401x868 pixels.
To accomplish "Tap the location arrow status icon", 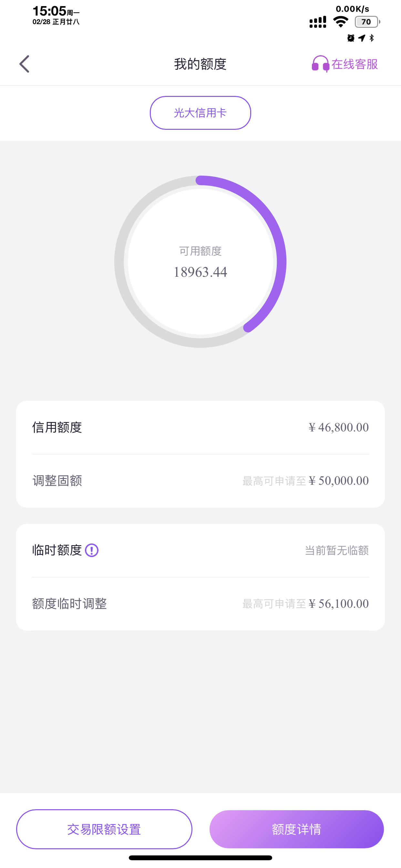I will click(362, 38).
